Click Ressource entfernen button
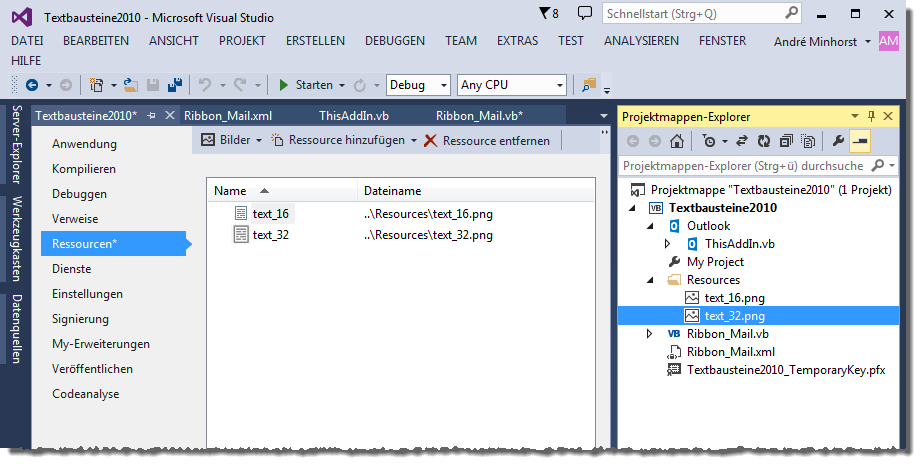Image resolution: width=921 pixels, height=468 pixels. pos(487,141)
